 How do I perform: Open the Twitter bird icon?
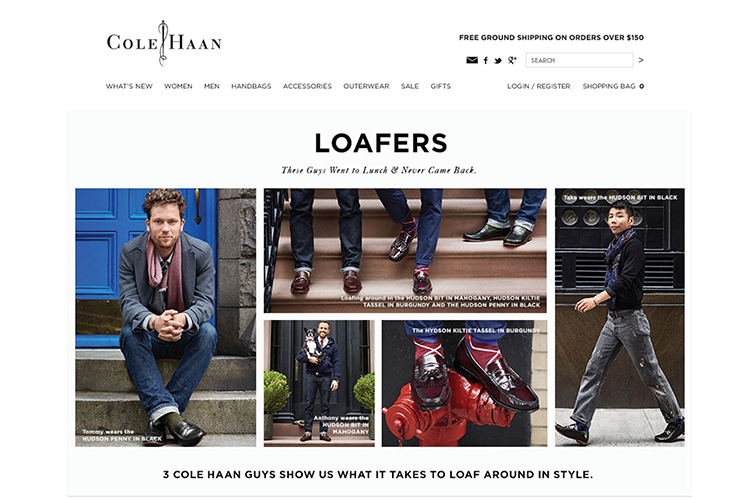(x=498, y=60)
